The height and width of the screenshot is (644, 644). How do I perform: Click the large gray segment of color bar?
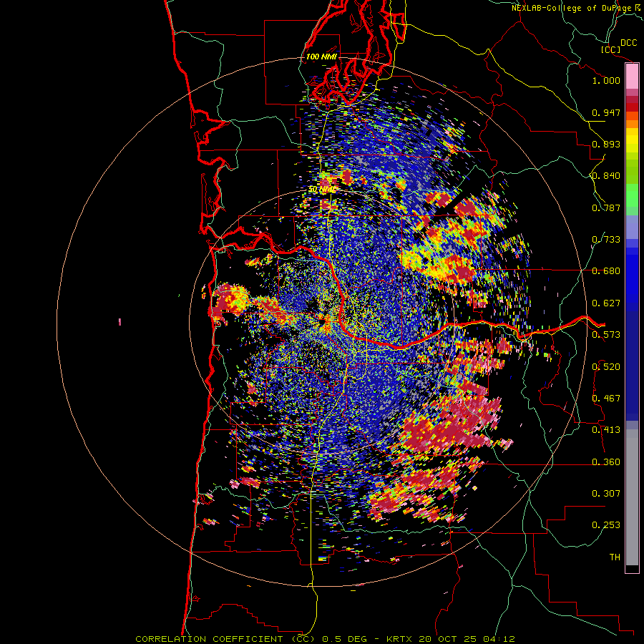(x=632, y=497)
